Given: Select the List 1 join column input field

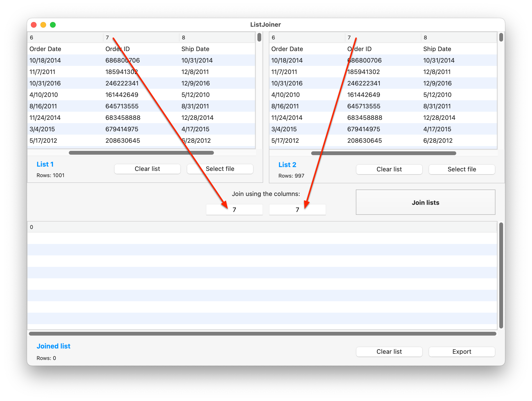Looking at the screenshot, I should (234, 209).
